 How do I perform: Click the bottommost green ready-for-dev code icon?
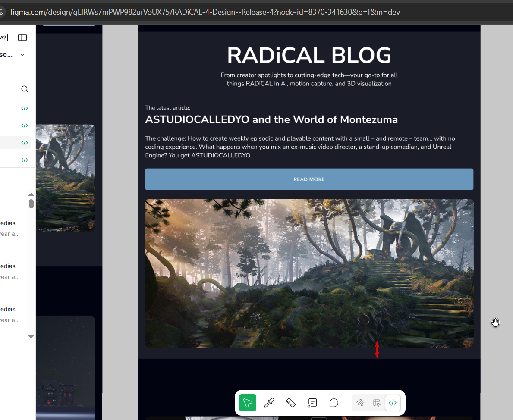click(25, 160)
